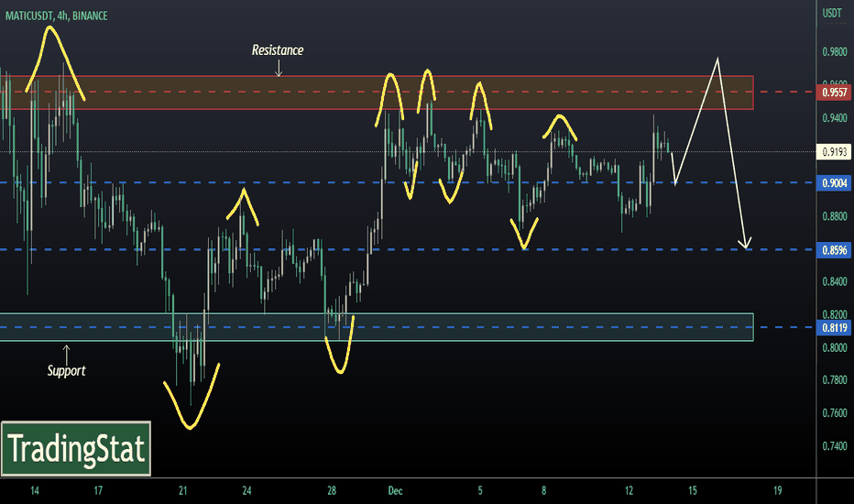Image resolution: width=854 pixels, height=504 pixels.
Task: Click the 0.8800 price axis value
Action: click(x=835, y=216)
